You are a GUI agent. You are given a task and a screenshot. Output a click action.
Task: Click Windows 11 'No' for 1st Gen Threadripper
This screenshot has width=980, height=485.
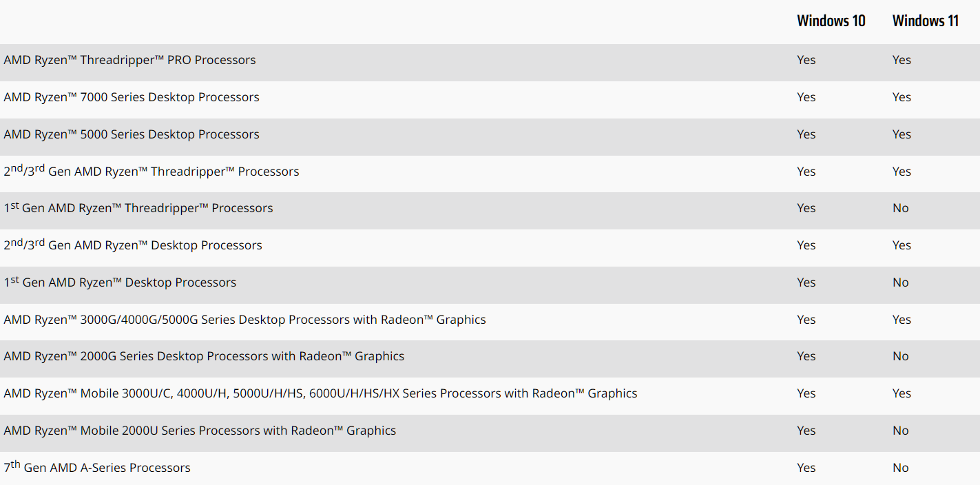tap(901, 208)
